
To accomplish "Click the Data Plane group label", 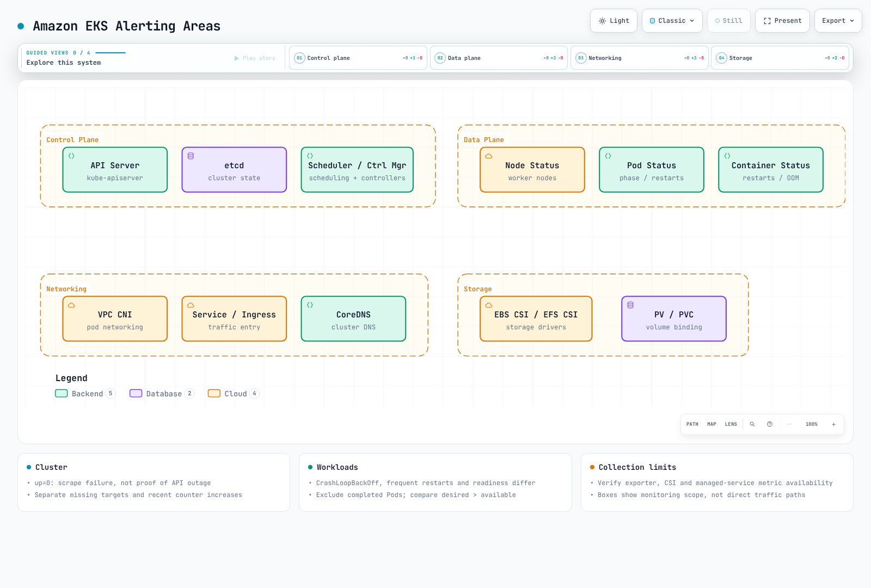I will click(484, 140).
